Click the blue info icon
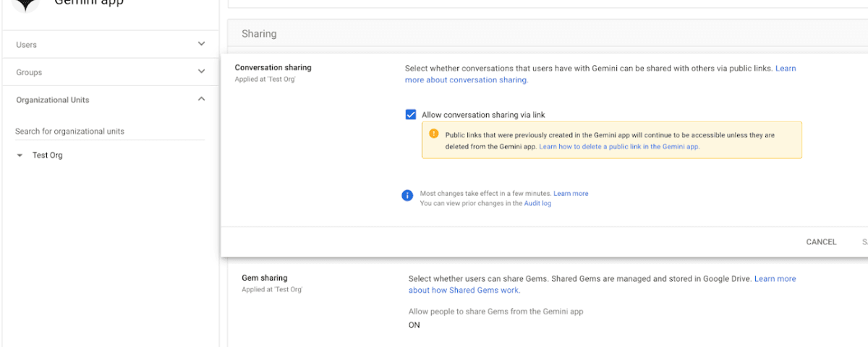The image size is (868, 347). click(x=407, y=195)
